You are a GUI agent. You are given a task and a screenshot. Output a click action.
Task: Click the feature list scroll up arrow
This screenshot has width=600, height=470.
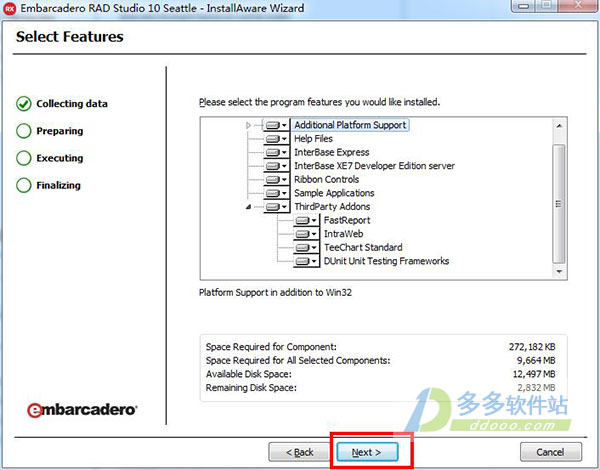coord(559,126)
